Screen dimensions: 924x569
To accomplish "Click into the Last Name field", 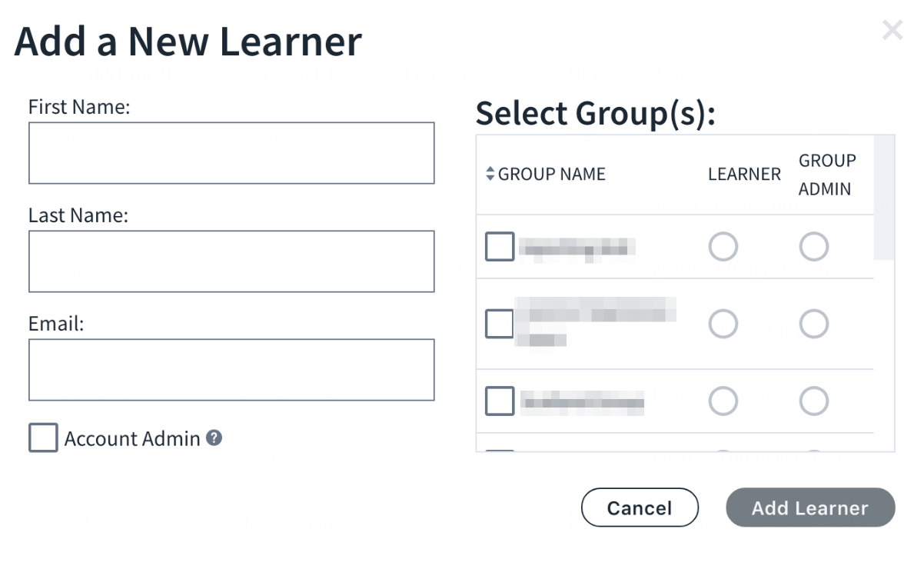I will tap(231, 261).
